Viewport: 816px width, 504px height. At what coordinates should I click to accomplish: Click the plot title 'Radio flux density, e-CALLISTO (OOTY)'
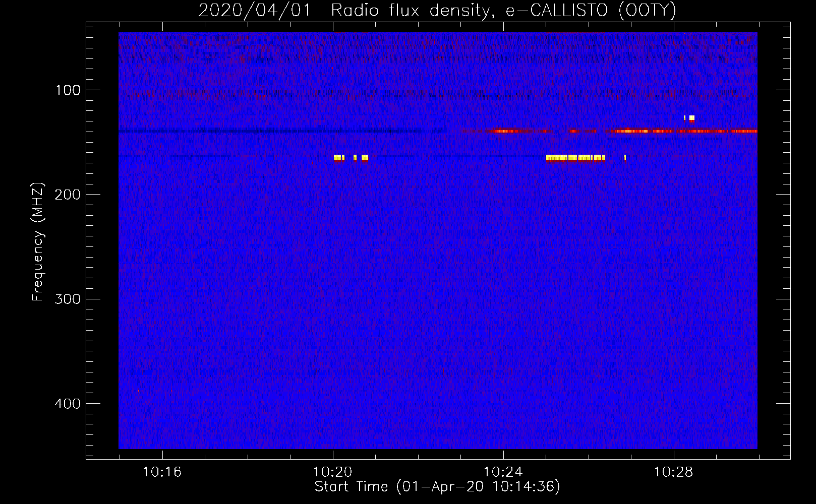coord(503,10)
